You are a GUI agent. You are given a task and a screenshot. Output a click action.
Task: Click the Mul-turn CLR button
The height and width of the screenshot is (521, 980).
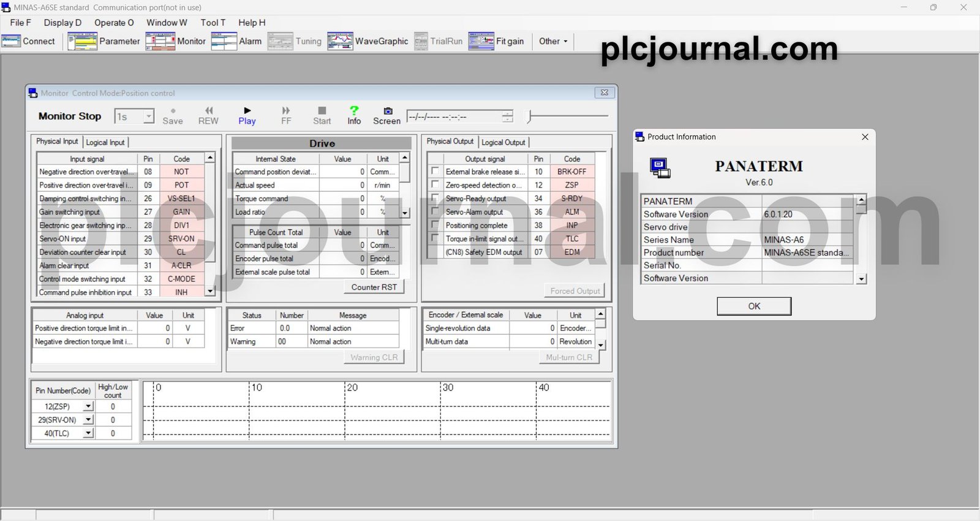point(569,357)
